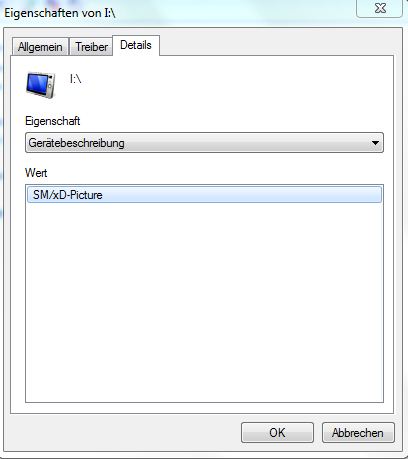Click the Gerätebeschreibung text in the combo box

coord(76,143)
